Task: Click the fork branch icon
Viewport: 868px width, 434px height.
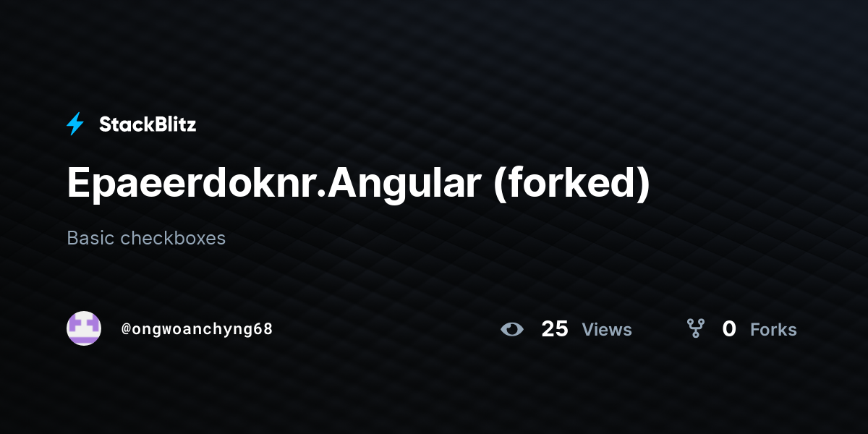Action: [x=696, y=329]
